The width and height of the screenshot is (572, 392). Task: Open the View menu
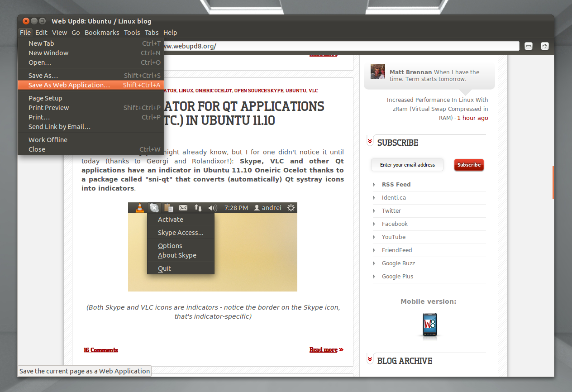click(59, 33)
